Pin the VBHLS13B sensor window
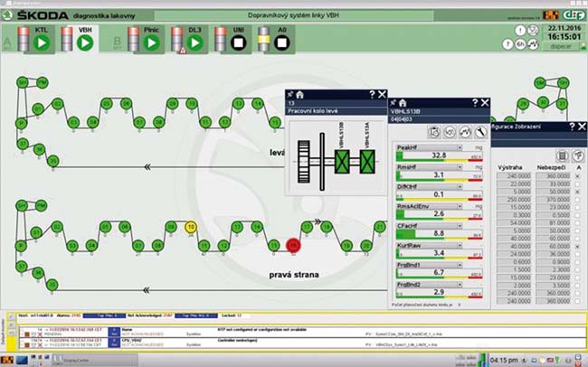The height and width of the screenshot is (367, 588). 393,103
